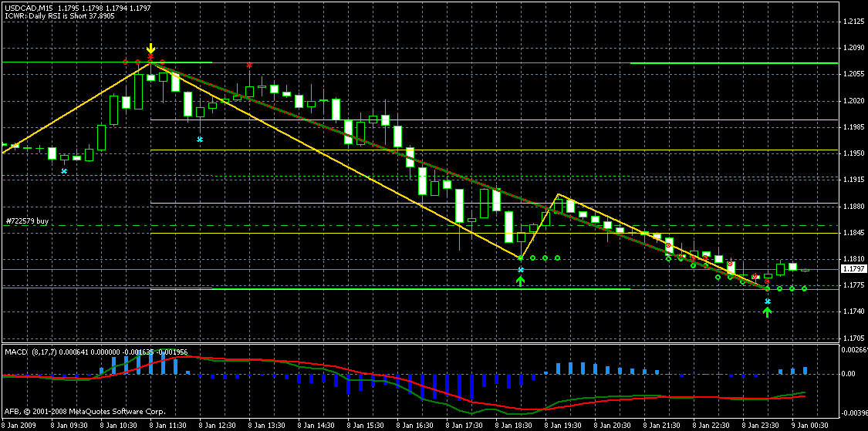Click the green up arrow below the 23:30 low
This screenshot has height=431, width=868.
(767, 311)
